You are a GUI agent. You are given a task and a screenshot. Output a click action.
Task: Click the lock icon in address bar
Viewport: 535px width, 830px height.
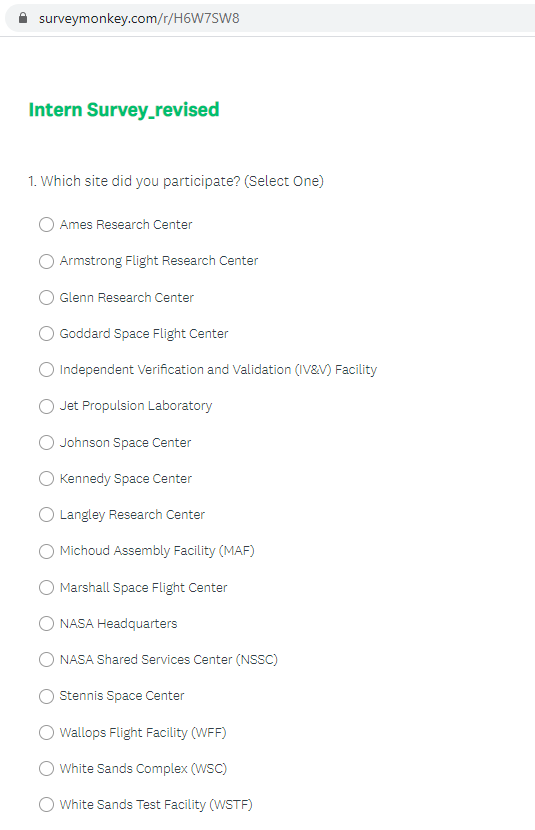[x=22, y=18]
